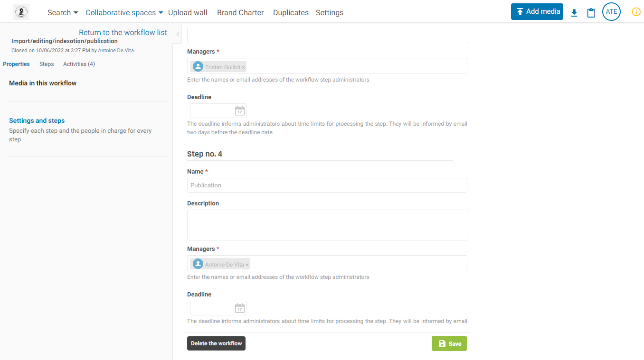Image resolution: width=644 pixels, height=360 pixels.
Task: Open the Collaborative spaces dropdown
Action: coord(124,13)
